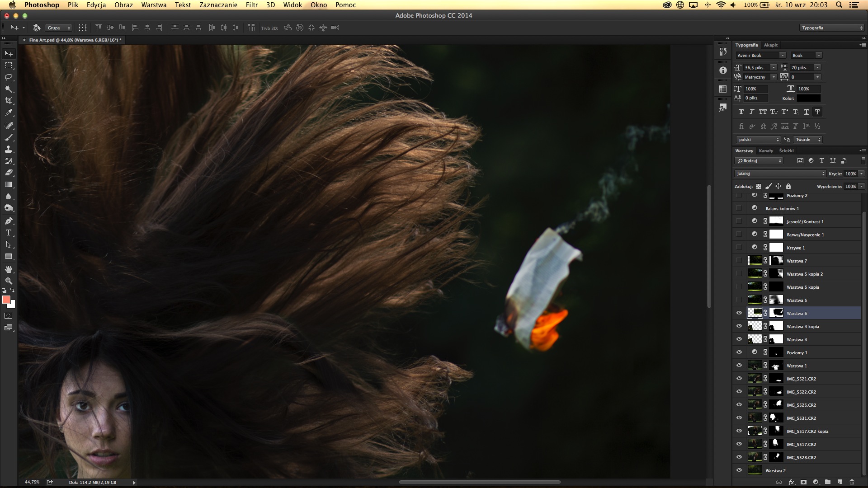The image size is (868, 488).
Task: Select the Move tool in toolbar
Action: tap(9, 53)
